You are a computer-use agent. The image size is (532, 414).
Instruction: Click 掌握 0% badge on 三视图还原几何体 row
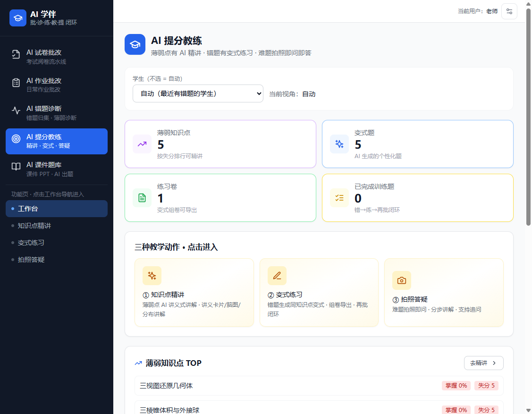tap(456, 386)
